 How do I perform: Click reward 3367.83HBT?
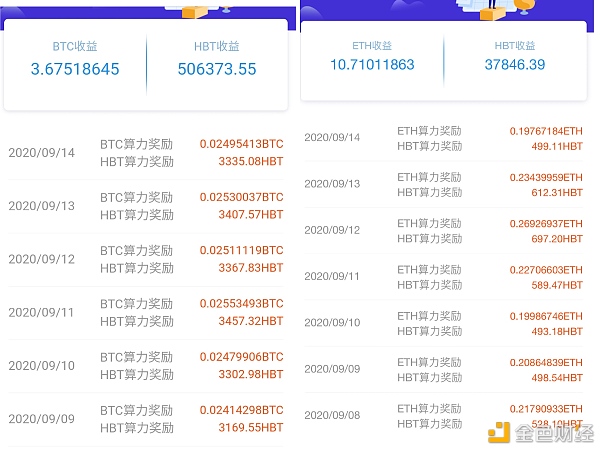click(x=251, y=268)
